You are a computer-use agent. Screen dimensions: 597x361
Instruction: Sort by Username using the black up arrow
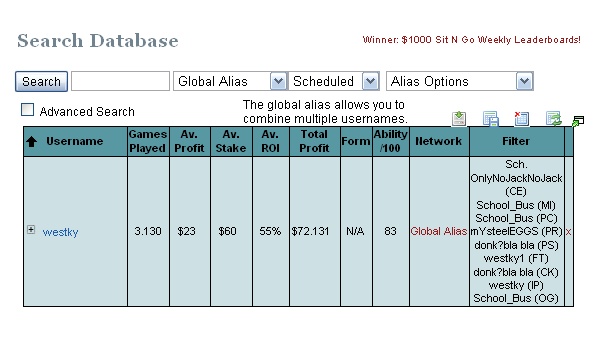click(x=32, y=142)
